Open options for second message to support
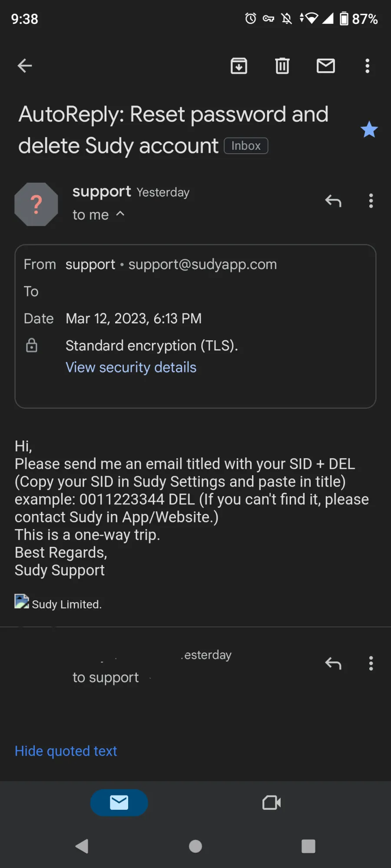 pyautogui.click(x=371, y=664)
